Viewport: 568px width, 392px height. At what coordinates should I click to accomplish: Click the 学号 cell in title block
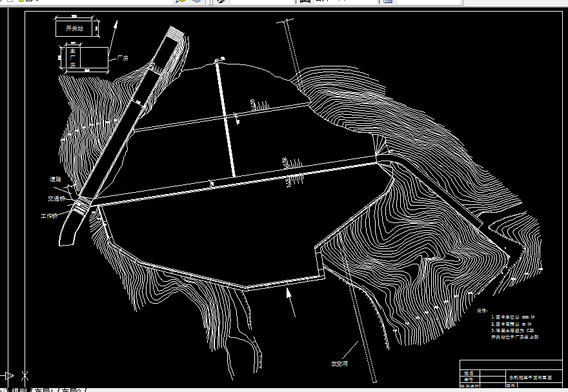(x=469, y=380)
